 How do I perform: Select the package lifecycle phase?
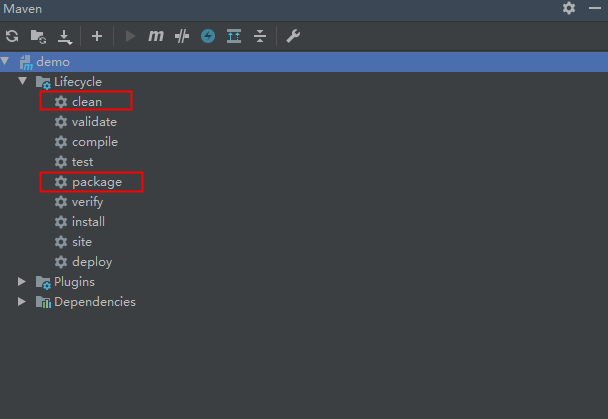tap(88, 182)
